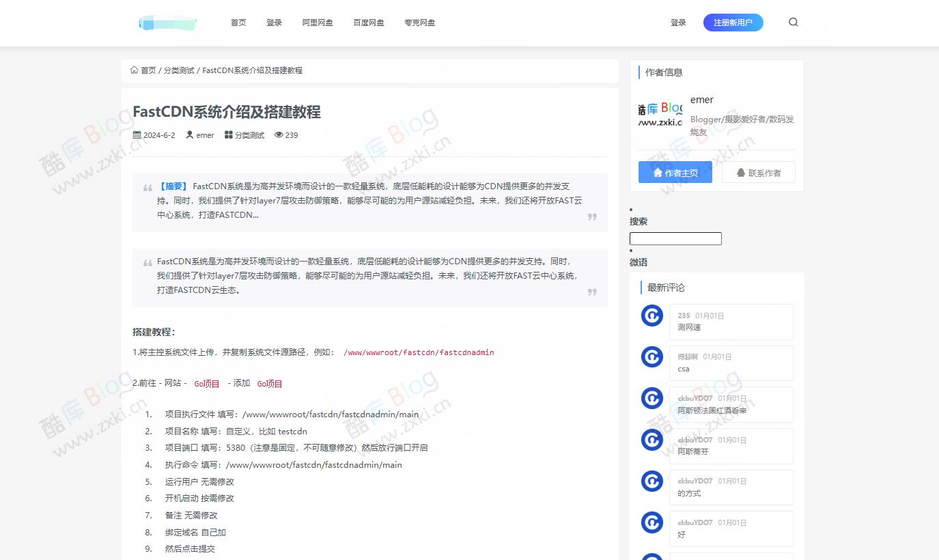Open the Go项目 link in step 2
The height and width of the screenshot is (560, 939).
coord(206,383)
